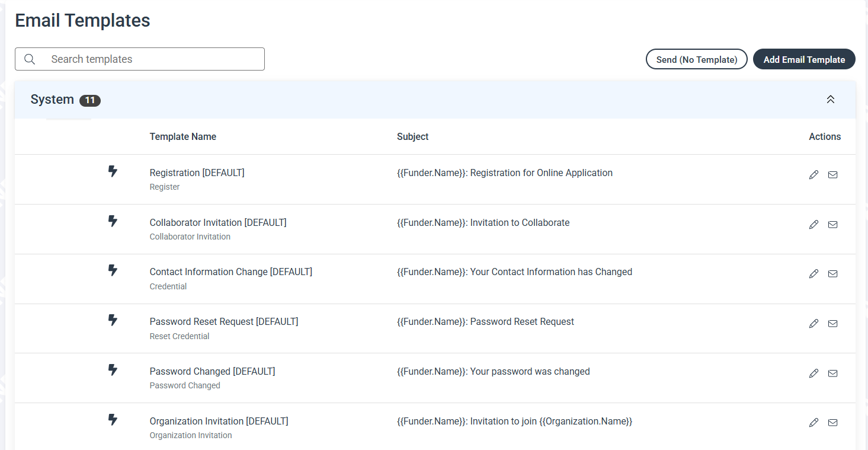This screenshot has width=868, height=450.
Task: Select Organization Invitation [DEFAULT] template name
Action: 219,421
